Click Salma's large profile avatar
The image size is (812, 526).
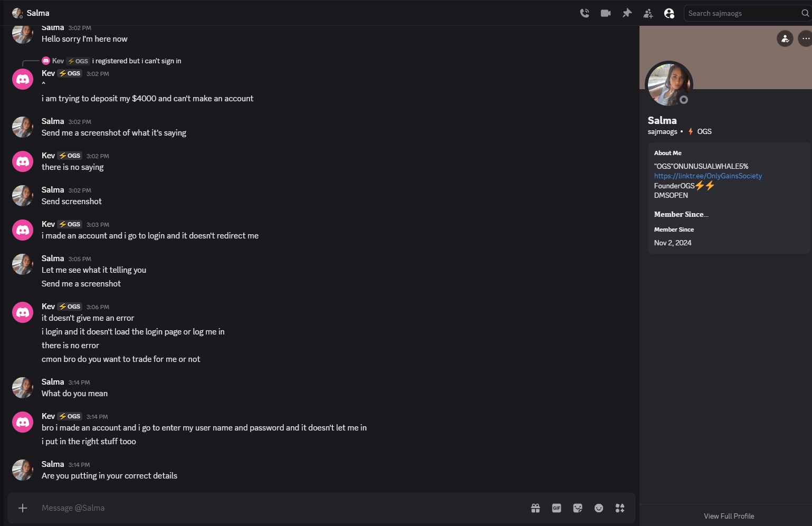click(x=668, y=84)
